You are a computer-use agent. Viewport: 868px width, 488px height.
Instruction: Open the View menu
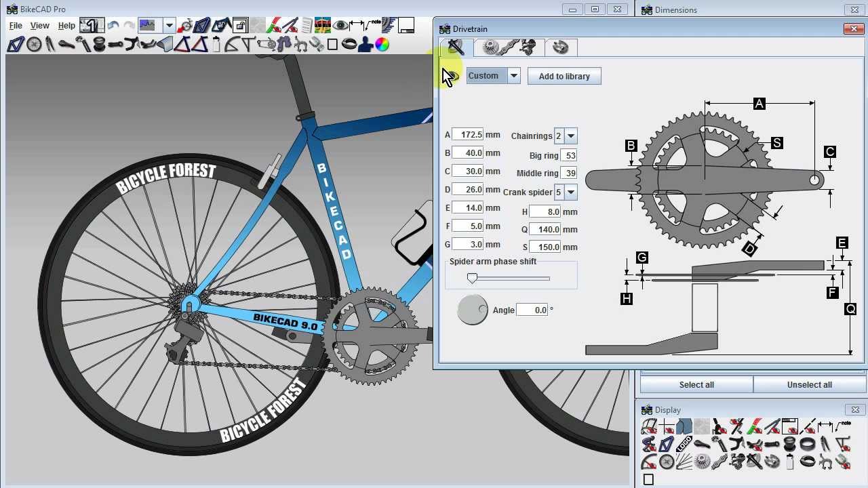pos(39,26)
